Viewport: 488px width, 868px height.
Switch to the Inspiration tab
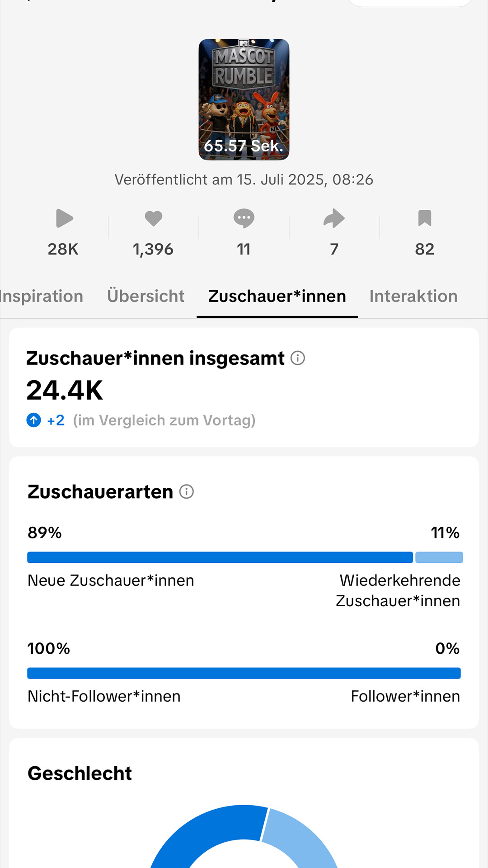42,296
